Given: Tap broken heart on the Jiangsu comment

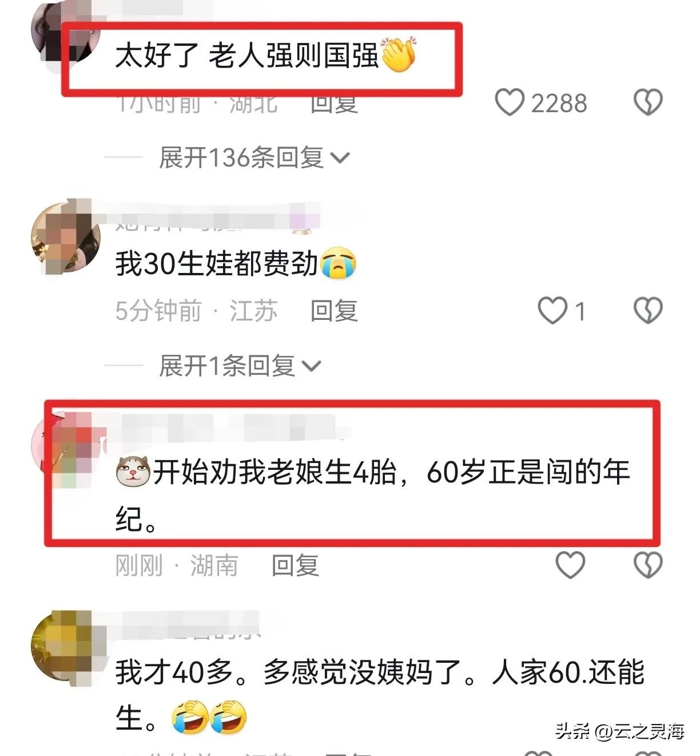Looking at the screenshot, I should pyautogui.click(x=648, y=311).
